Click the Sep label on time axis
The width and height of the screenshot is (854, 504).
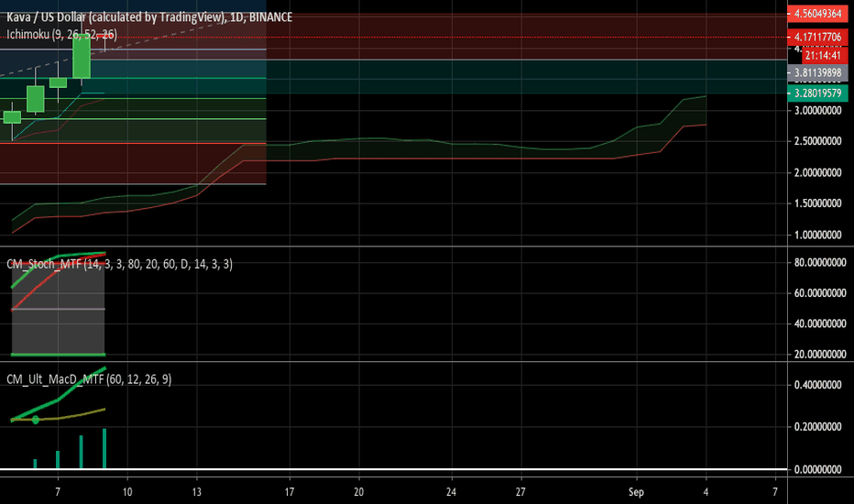tap(636, 492)
